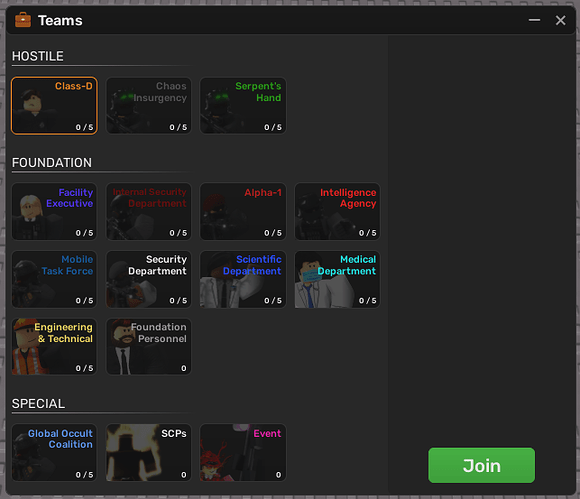Screen dimensions: 580x499
Task: Pick the Mobile Task Force team
Action: click(54, 279)
